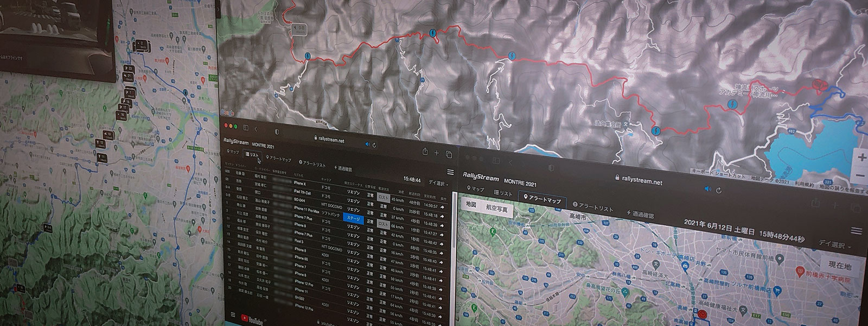Click ロスト cell in the 45 km/h row

point(384,198)
